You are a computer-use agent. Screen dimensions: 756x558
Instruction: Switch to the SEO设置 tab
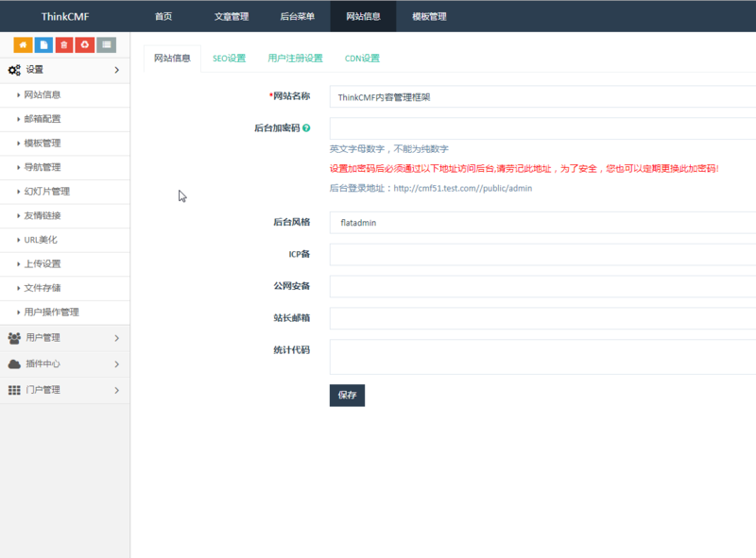[x=229, y=59]
